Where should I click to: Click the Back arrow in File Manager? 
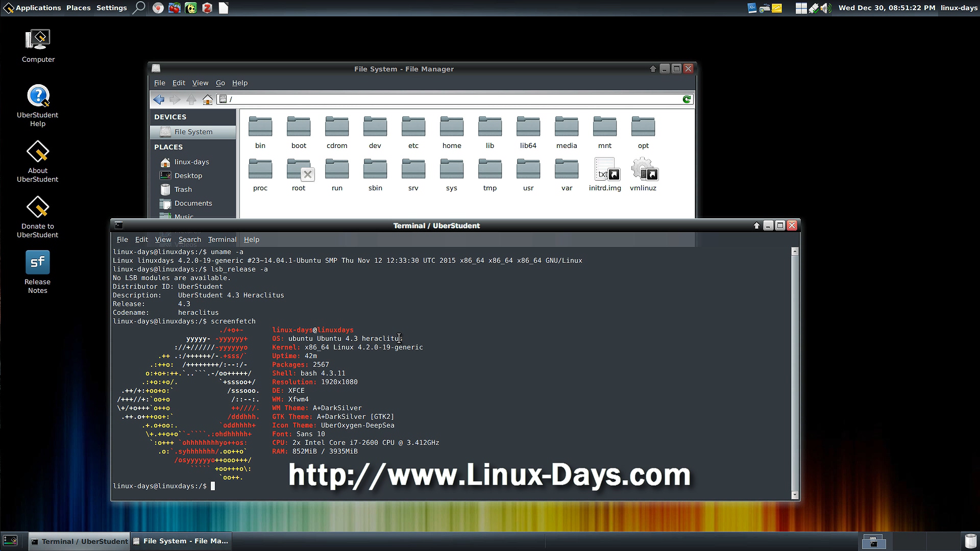tap(159, 99)
